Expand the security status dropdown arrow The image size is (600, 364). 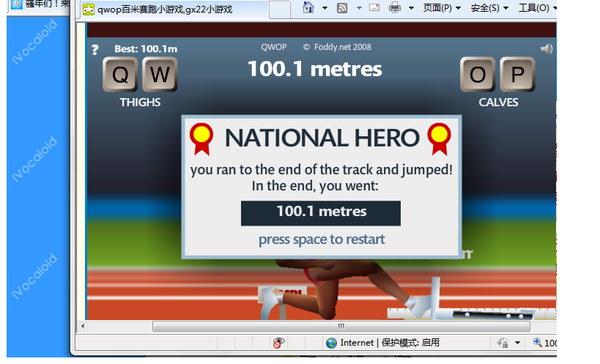pos(517,343)
